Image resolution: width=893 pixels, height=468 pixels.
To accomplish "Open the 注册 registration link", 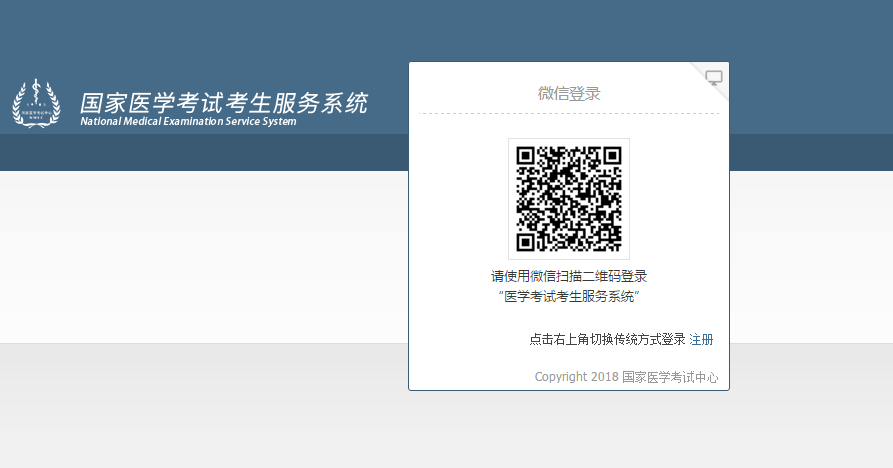I will coord(701,339).
